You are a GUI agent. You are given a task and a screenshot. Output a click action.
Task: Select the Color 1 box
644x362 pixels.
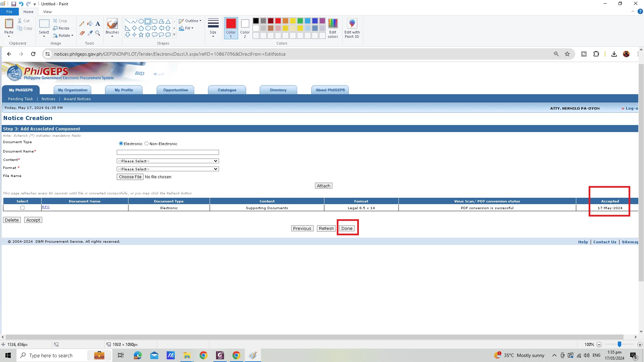(x=231, y=28)
